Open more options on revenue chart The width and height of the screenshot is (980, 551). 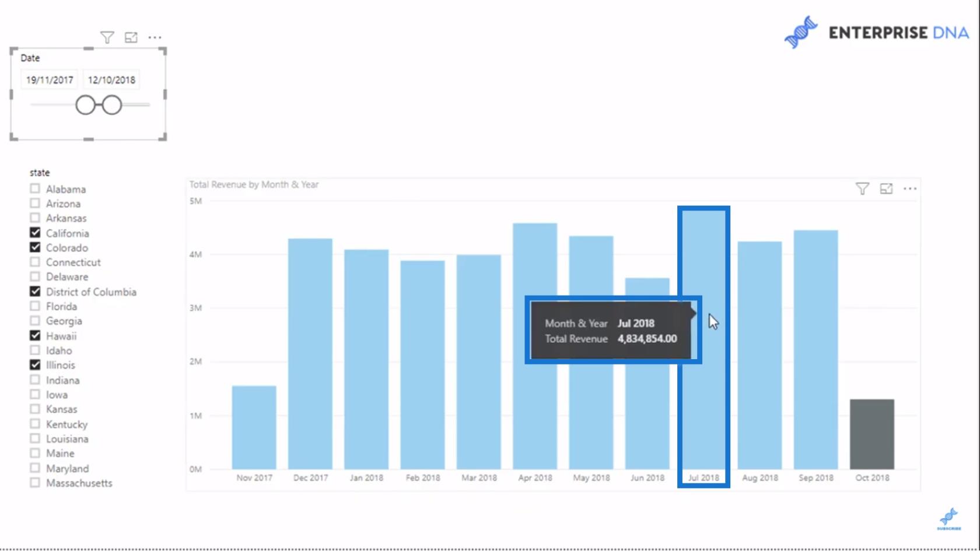click(910, 188)
